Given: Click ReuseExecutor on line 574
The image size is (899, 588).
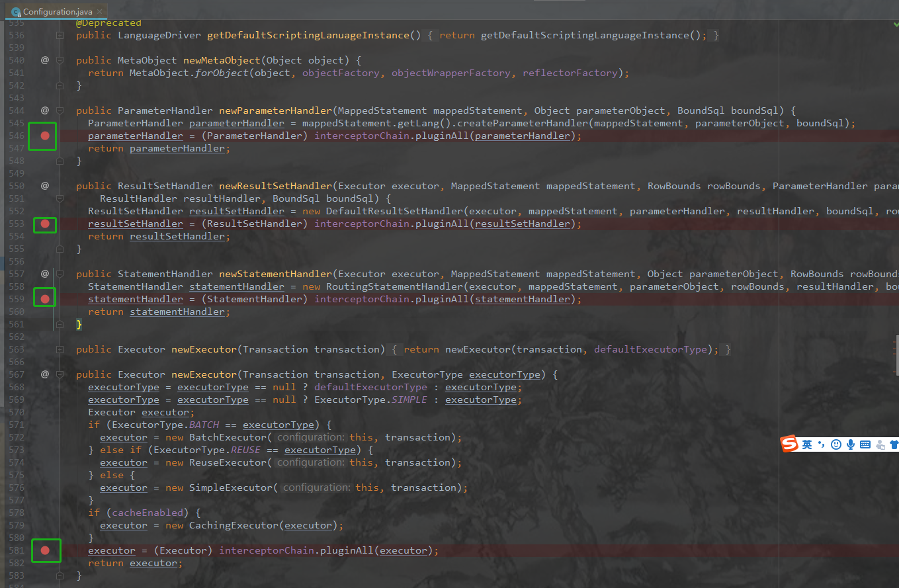Looking at the screenshot, I should point(228,462).
